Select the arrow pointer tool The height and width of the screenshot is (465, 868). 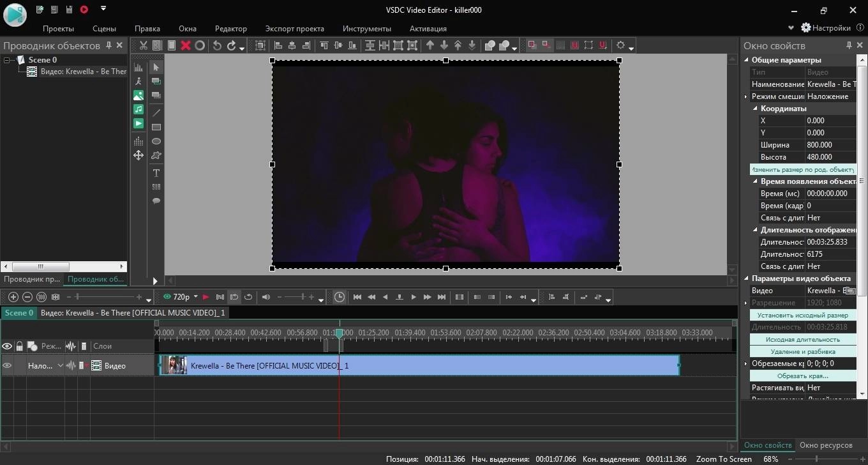[x=156, y=67]
